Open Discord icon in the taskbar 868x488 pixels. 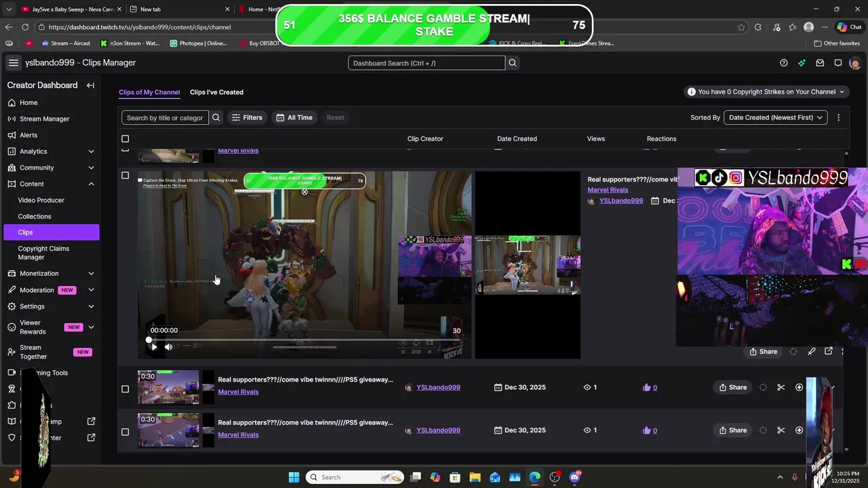575,477
